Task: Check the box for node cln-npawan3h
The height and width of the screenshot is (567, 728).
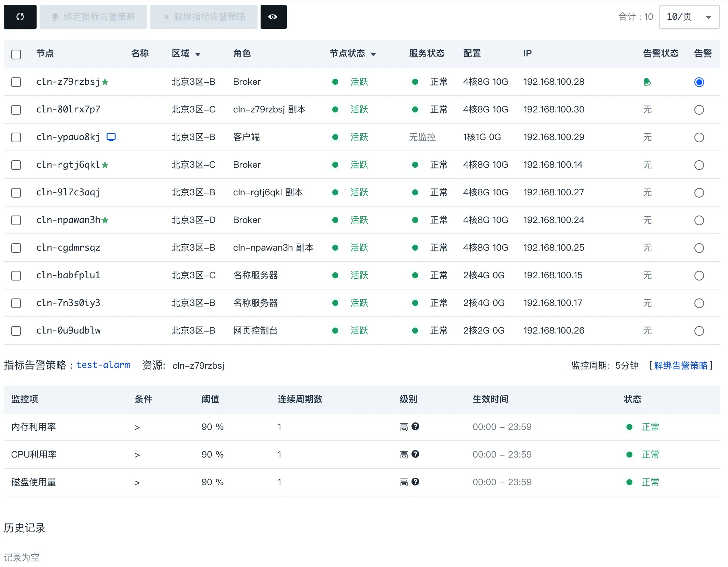Action: [16, 220]
